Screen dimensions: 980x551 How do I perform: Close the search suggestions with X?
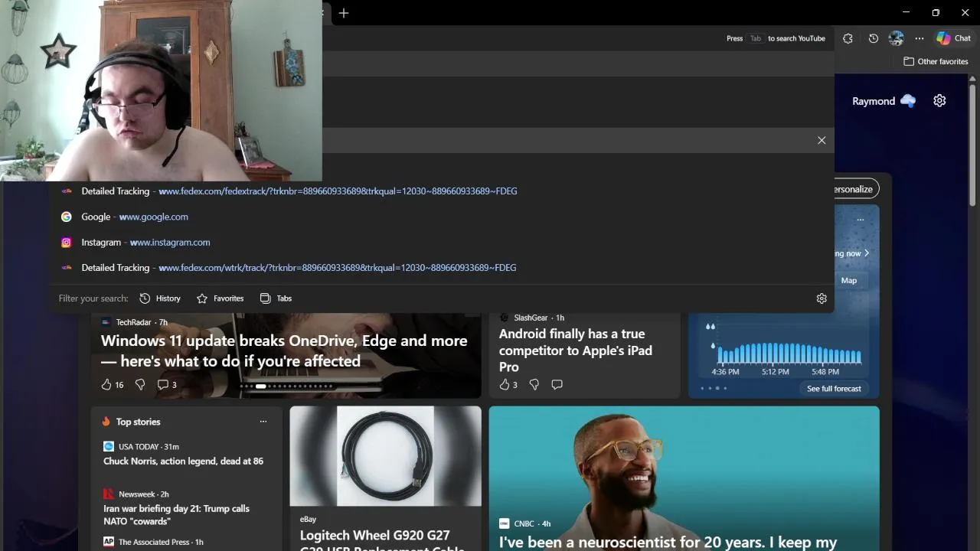pos(822,140)
